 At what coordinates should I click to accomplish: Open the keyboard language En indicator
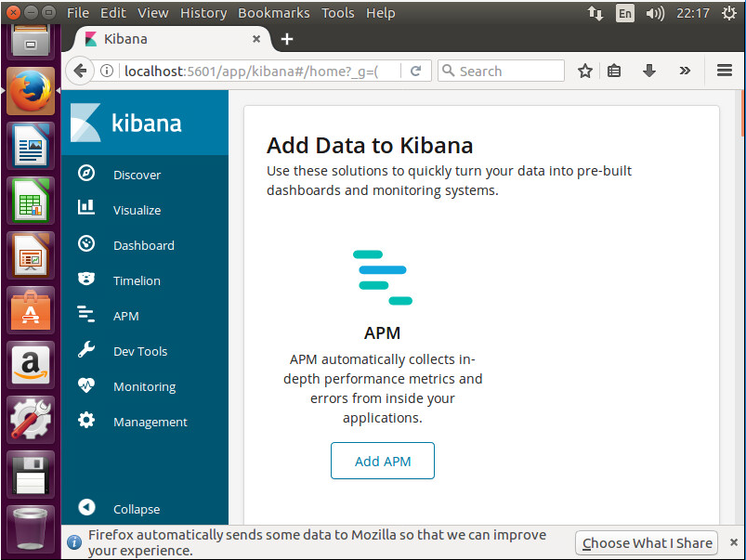click(624, 13)
